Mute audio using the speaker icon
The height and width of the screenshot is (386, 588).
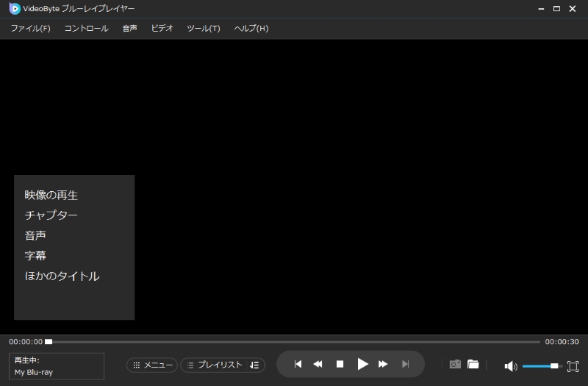pos(510,366)
